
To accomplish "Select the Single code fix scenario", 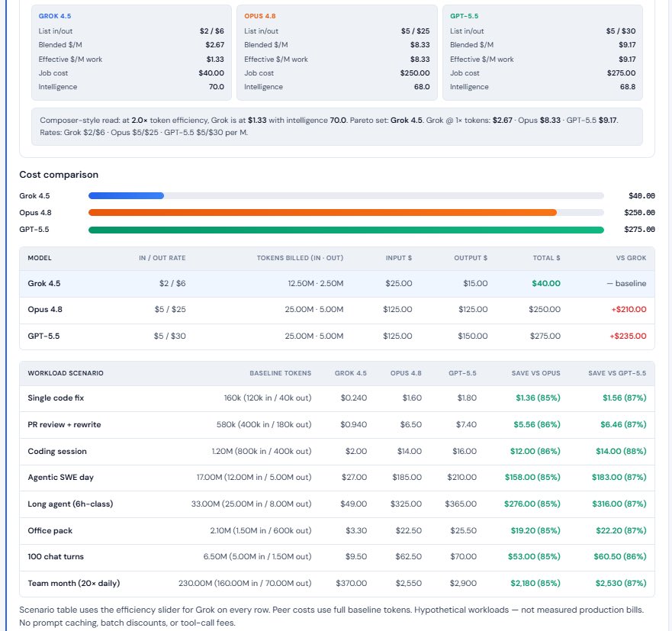I will (x=56, y=398).
